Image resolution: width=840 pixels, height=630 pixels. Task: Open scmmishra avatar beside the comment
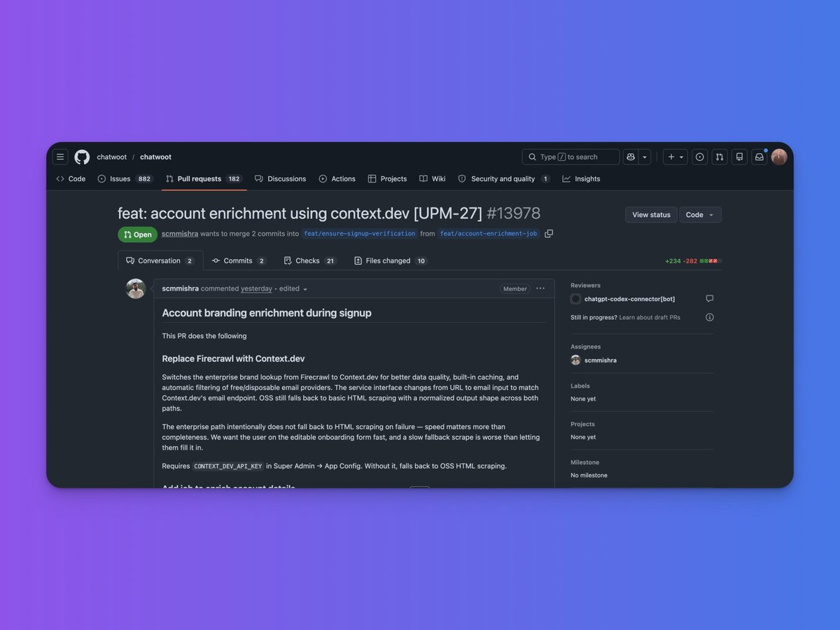click(136, 288)
